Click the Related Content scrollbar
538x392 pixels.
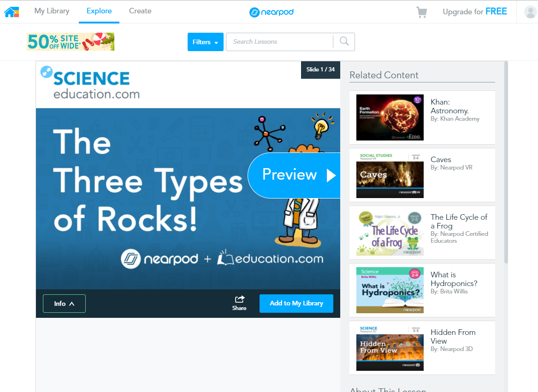click(x=506, y=161)
